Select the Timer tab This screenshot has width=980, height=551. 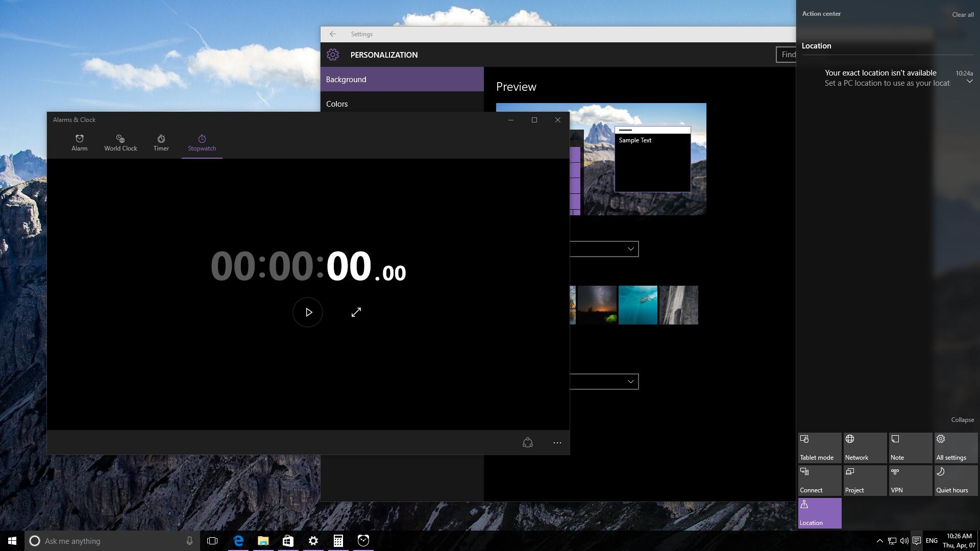pyautogui.click(x=161, y=143)
